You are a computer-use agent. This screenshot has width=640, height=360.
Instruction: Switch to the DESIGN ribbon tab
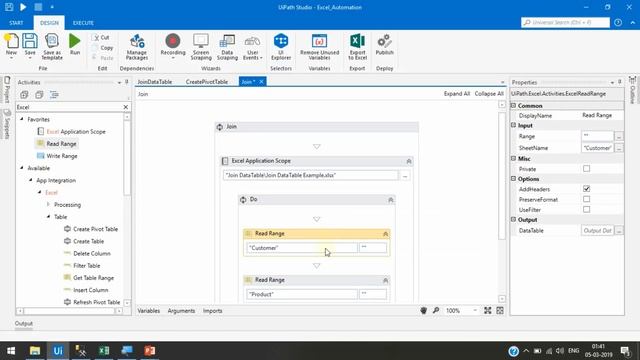pos(49,23)
